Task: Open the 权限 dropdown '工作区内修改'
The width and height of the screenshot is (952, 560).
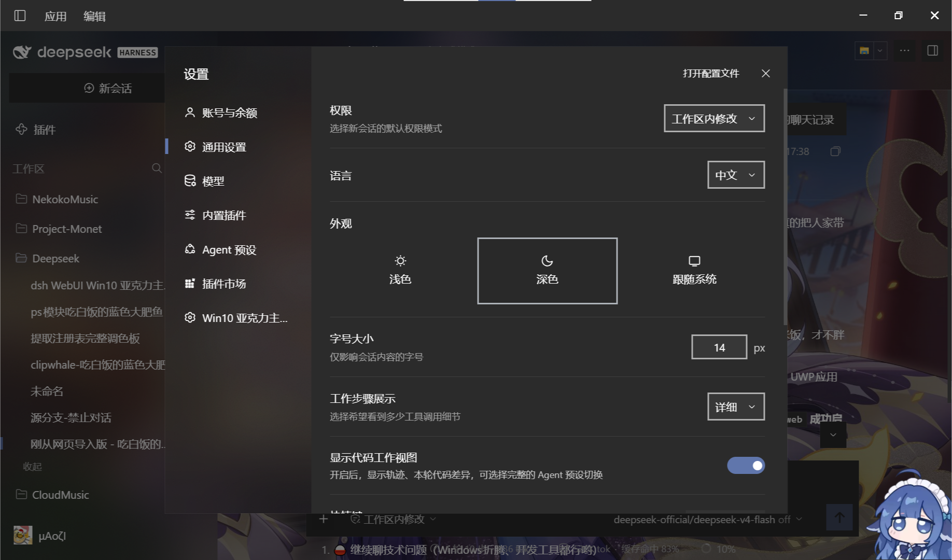Action: click(714, 118)
